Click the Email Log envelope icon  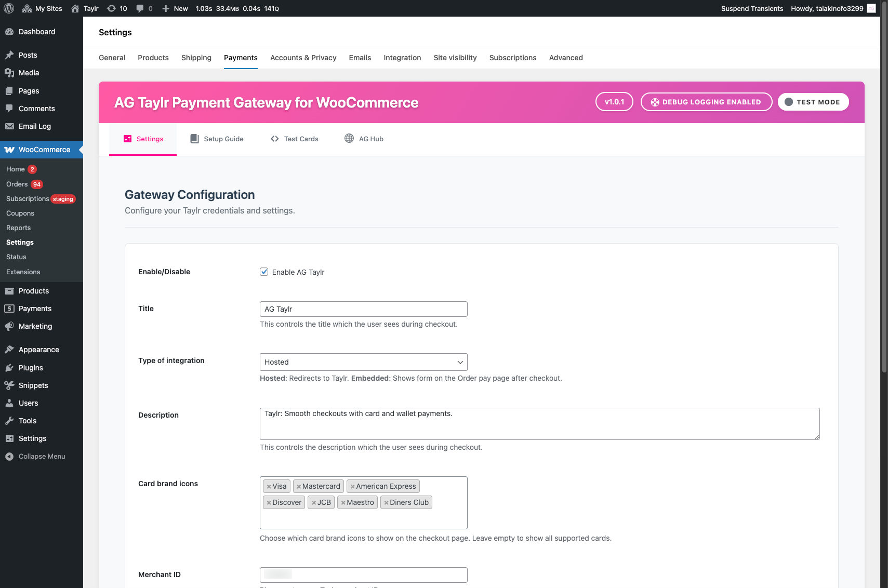(x=9, y=126)
